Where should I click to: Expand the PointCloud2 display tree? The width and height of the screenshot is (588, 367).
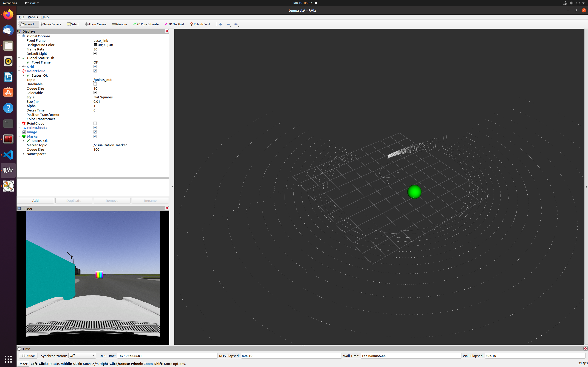click(19, 128)
